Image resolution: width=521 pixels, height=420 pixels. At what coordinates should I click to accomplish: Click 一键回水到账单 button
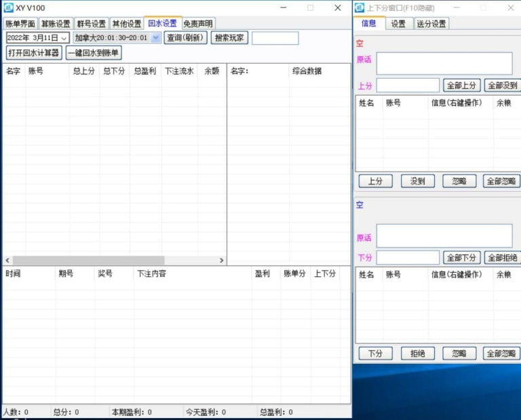(94, 53)
